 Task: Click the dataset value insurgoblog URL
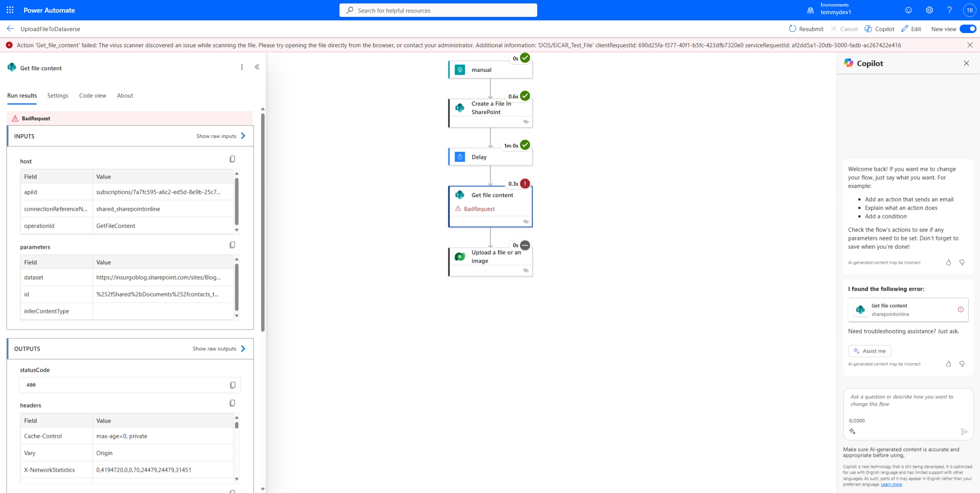point(158,277)
